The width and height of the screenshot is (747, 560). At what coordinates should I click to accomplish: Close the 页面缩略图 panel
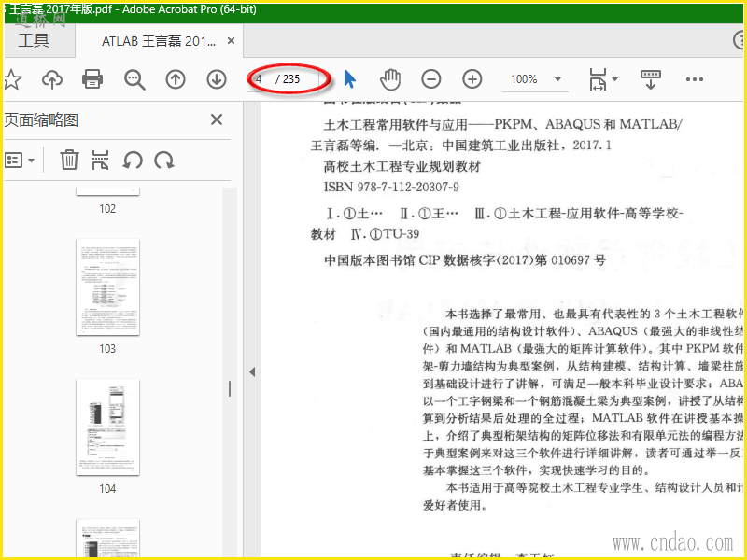(x=217, y=119)
